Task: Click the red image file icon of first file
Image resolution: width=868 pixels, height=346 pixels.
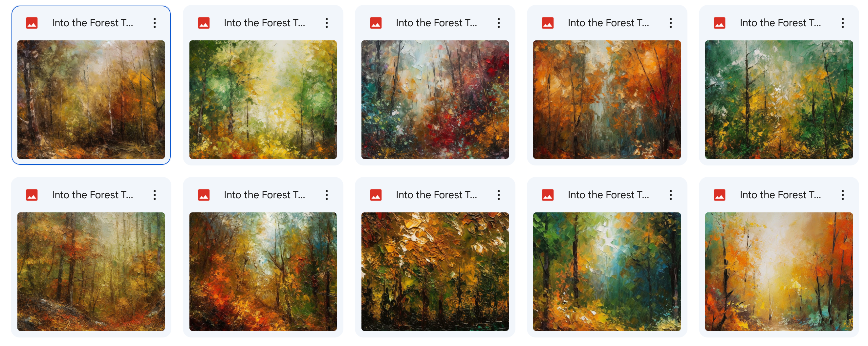Action: 32,23
